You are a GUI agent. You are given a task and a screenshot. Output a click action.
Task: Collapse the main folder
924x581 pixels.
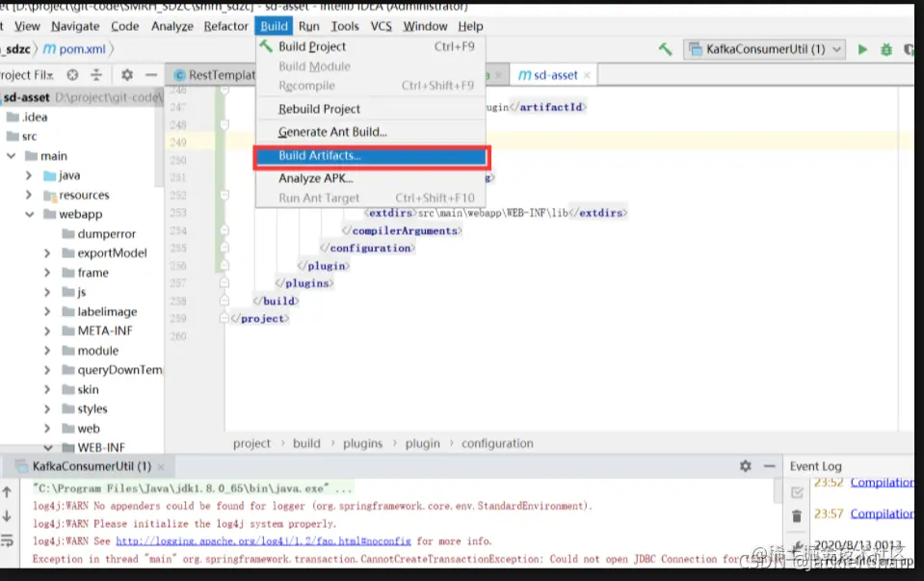[x=12, y=156]
